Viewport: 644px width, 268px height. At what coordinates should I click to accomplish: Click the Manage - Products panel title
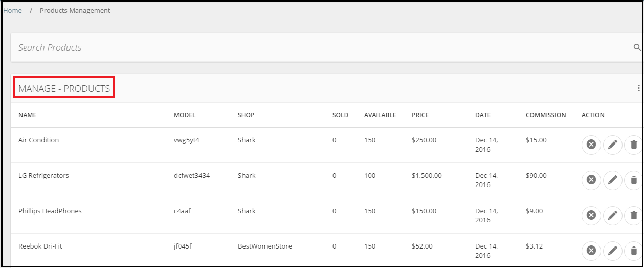(64, 89)
